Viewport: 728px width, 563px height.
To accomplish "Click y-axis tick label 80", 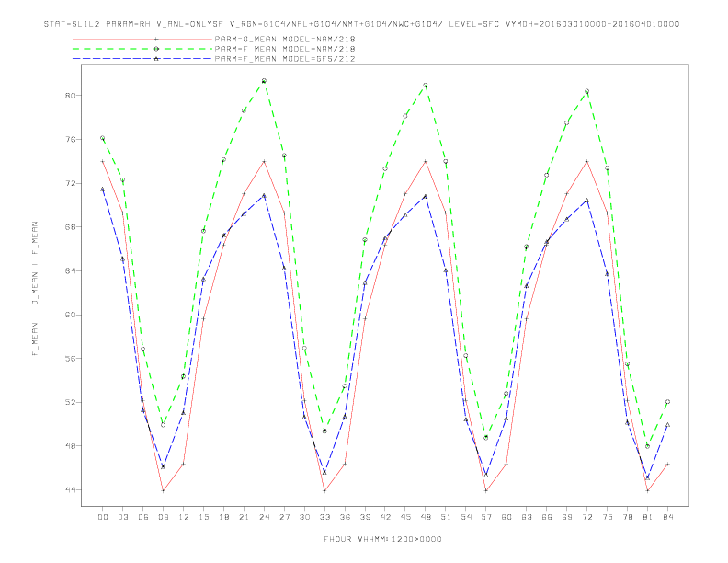I will click(69, 96).
